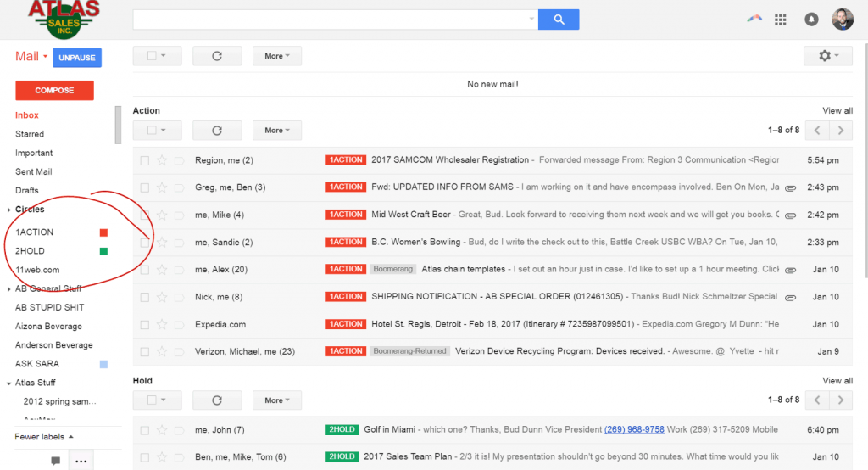This screenshot has width=868, height=470.
Task: Click the blue search magnifier button
Action: point(559,20)
